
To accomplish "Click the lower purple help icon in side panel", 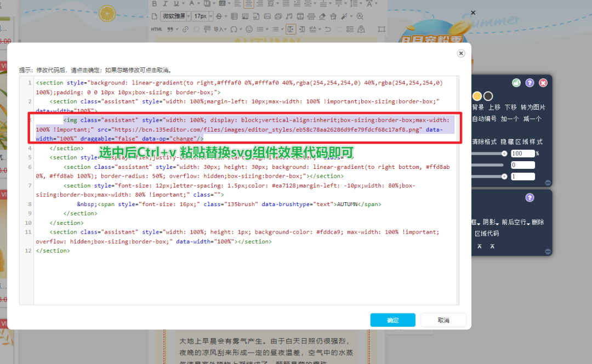I will click(x=530, y=197).
